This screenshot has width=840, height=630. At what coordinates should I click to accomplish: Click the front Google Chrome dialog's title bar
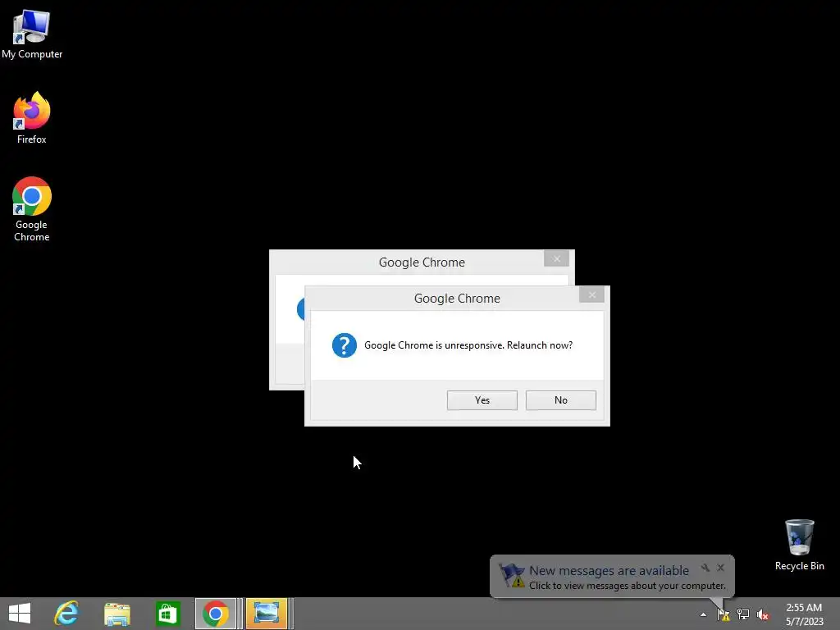[457, 299]
